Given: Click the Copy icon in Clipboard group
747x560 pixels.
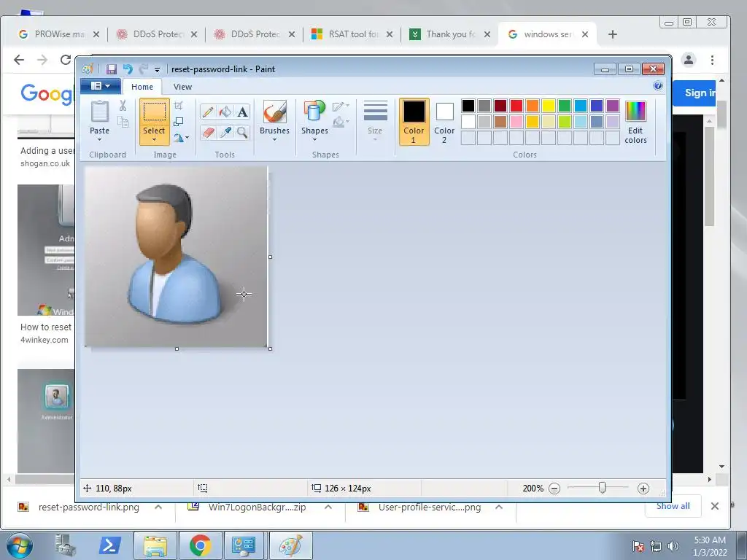Looking at the screenshot, I should (x=123, y=122).
